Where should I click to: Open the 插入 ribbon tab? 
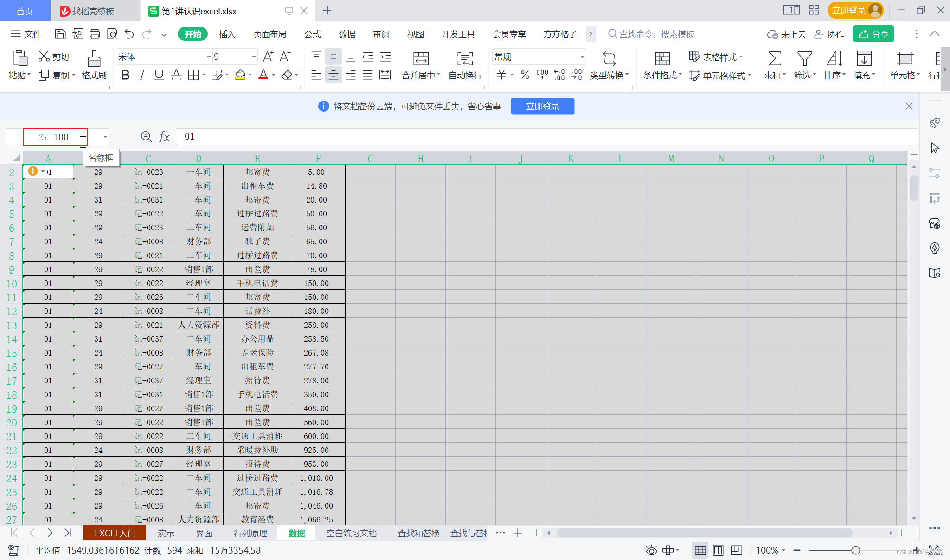point(227,34)
